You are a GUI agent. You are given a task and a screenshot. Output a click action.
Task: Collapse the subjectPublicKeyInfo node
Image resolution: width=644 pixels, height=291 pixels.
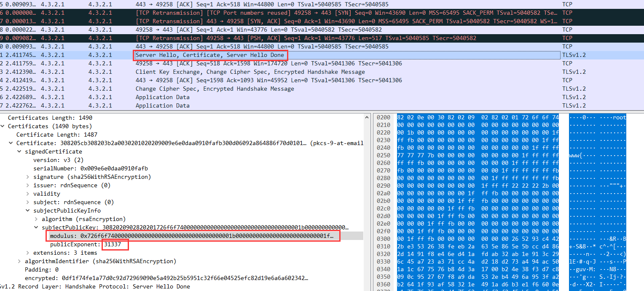click(x=28, y=210)
